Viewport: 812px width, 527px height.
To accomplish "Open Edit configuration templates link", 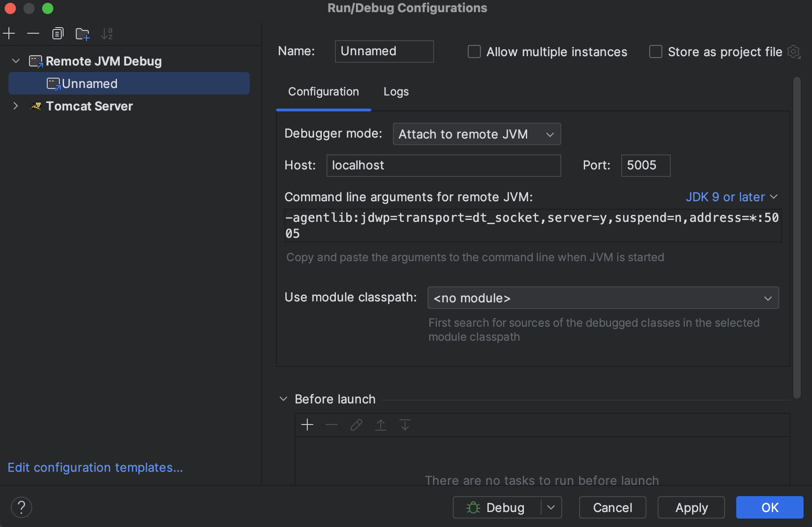I will coord(95,468).
